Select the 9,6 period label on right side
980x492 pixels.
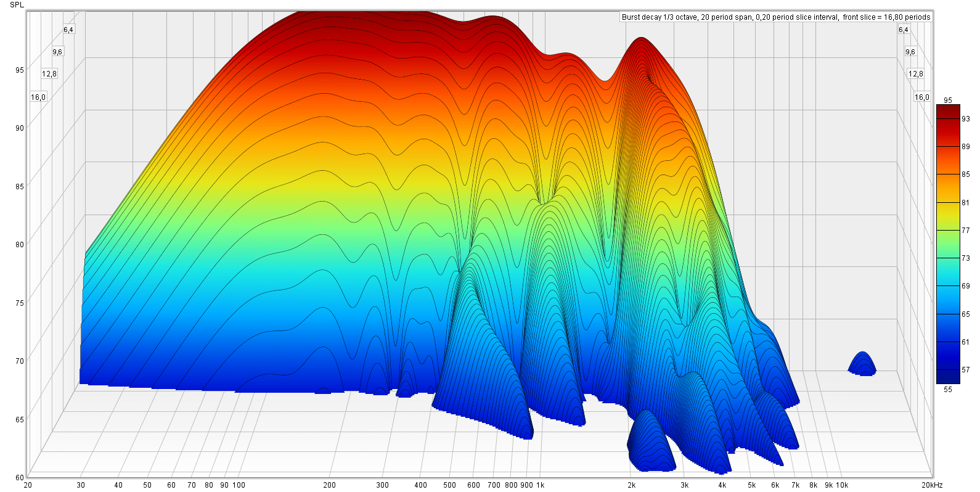pos(910,52)
